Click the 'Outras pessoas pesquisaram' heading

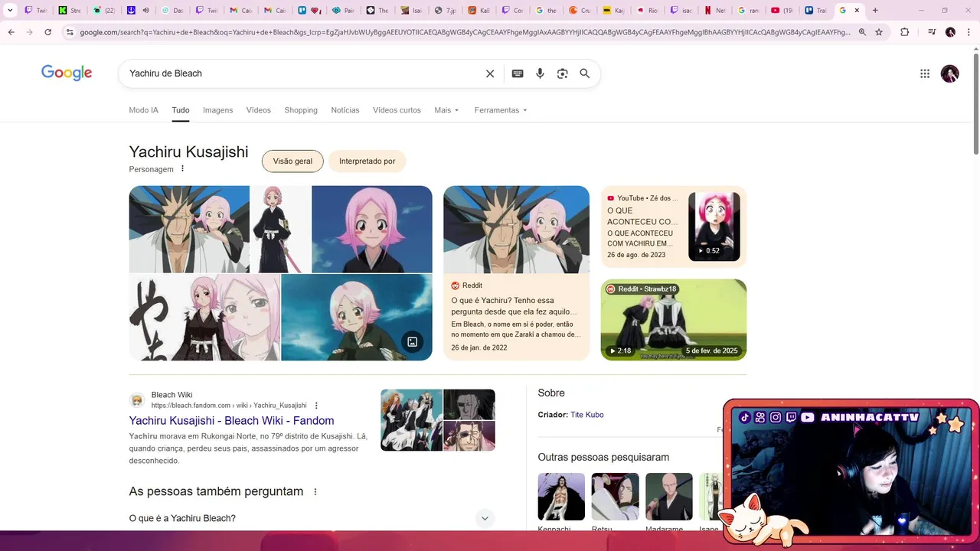(x=603, y=457)
